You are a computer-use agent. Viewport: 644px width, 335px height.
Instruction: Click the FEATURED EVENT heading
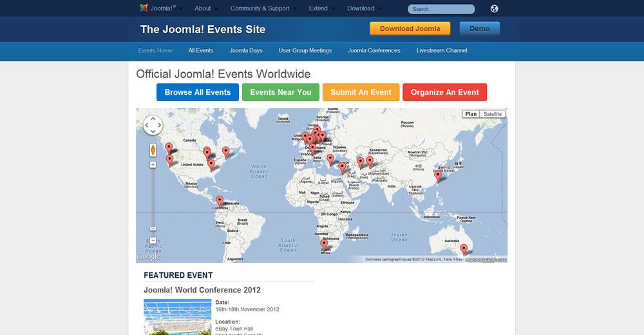tap(178, 275)
